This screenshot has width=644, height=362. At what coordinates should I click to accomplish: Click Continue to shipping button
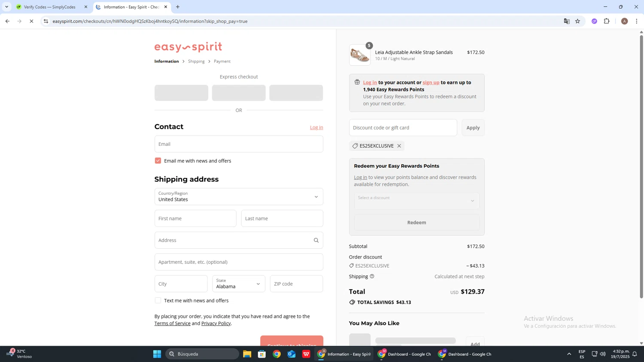pyautogui.click(x=292, y=341)
